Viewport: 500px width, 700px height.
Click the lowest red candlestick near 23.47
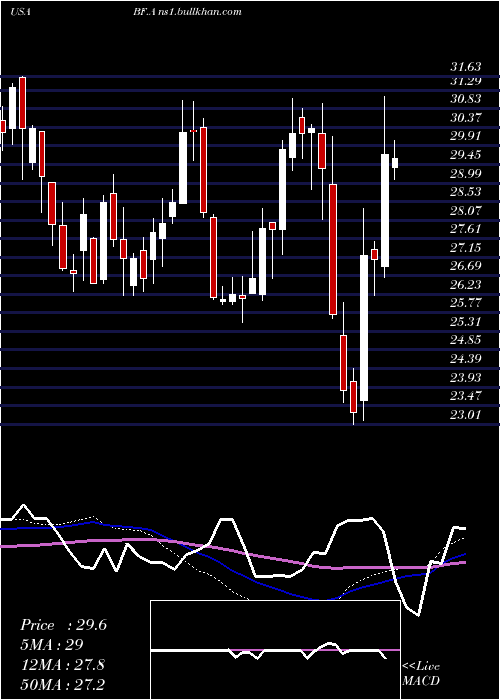(x=354, y=397)
